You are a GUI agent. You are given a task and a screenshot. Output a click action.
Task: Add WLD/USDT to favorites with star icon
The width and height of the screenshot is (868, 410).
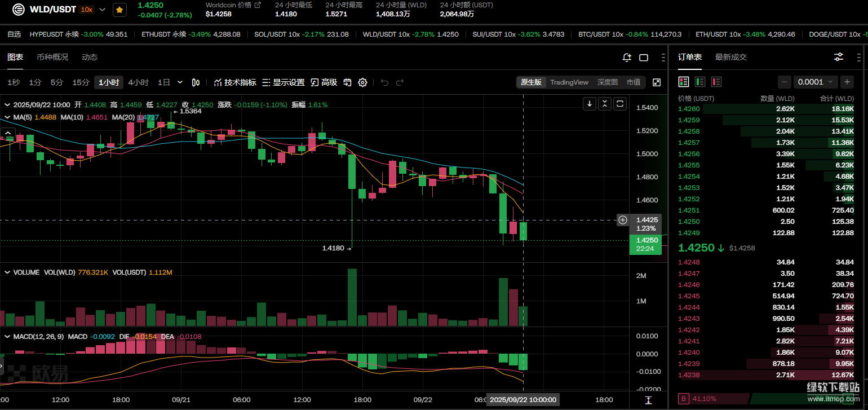pos(119,10)
